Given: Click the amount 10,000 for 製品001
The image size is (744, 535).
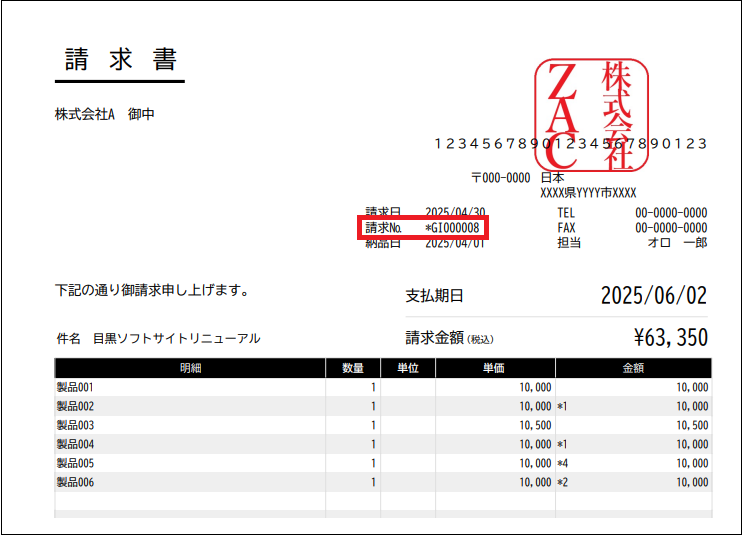Looking at the screenshot, I should [692, 387].
